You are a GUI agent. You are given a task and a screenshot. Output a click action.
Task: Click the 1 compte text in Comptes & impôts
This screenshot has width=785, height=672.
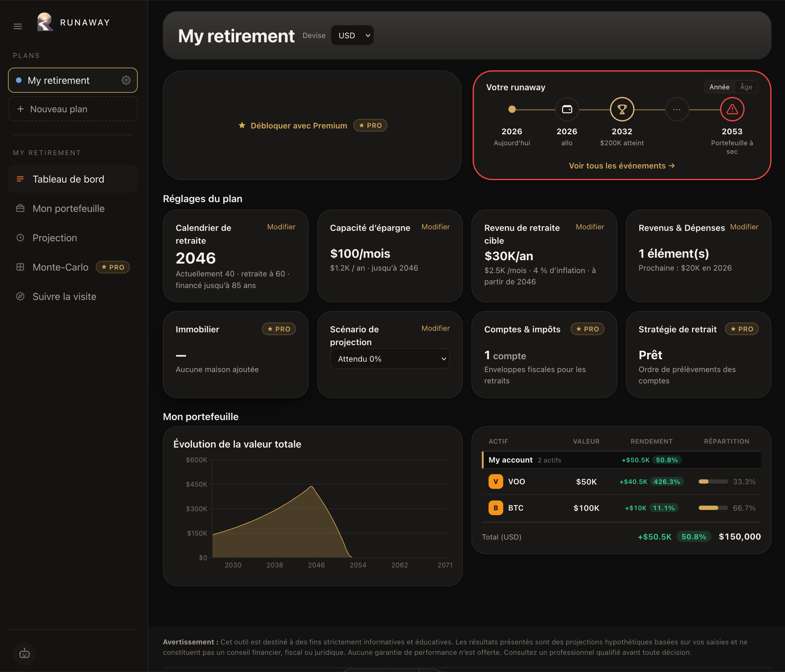point(505,356)
